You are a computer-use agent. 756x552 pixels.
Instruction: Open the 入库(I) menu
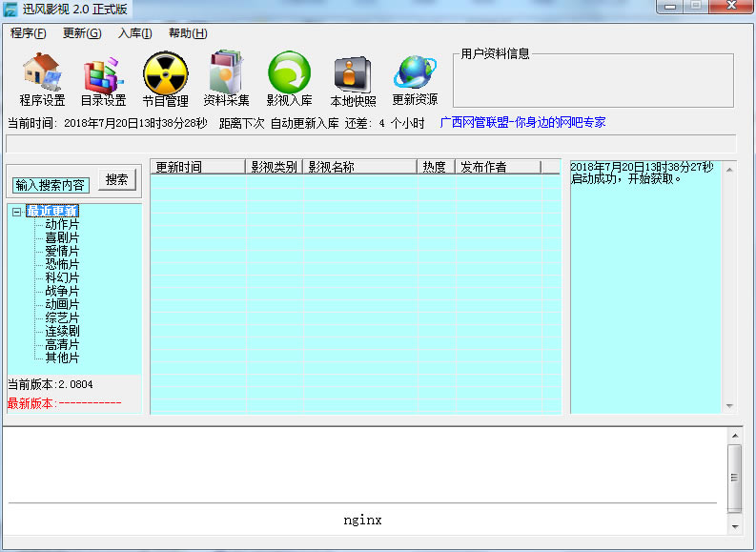(134, 33)
